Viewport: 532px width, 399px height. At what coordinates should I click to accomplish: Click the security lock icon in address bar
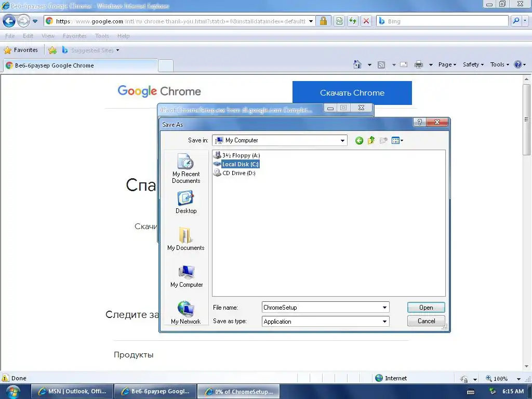pos(323,21)
